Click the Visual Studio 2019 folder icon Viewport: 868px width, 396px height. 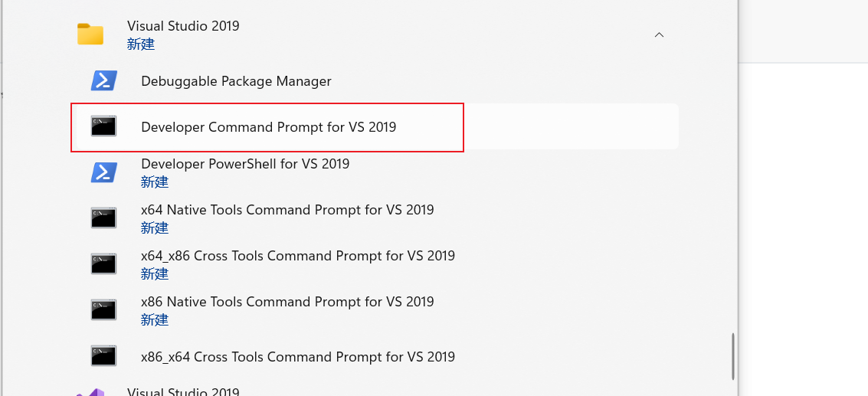(90, 34)
